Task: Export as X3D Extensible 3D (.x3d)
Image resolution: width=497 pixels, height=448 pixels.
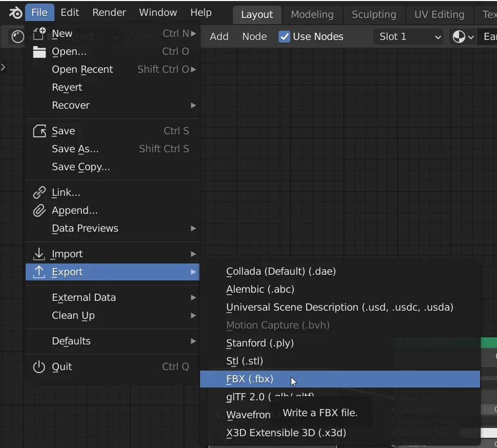Action: tap(340, 433)
